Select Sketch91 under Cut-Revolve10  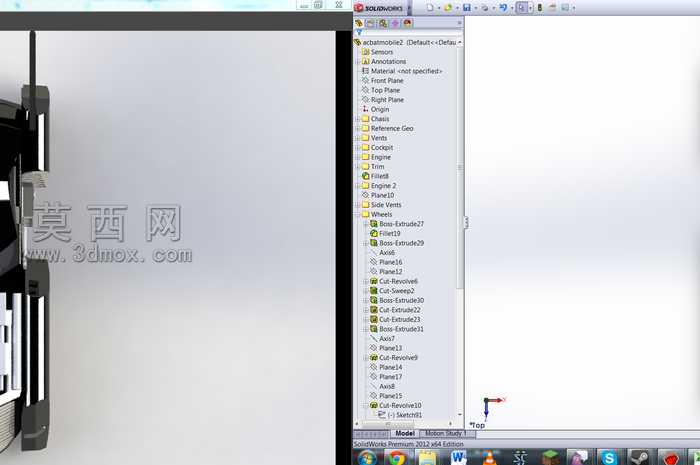tap(400, 415)
